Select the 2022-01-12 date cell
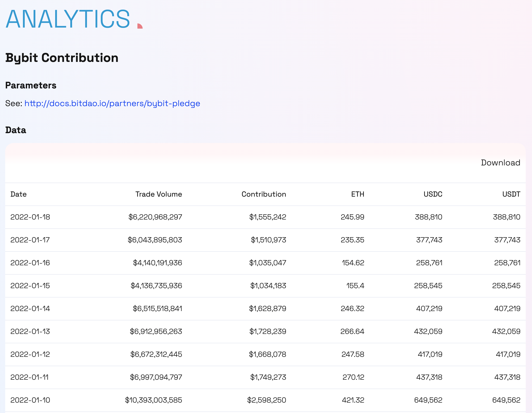The width and height of the screenshot is (532, 413). click(x=30, y=354)
